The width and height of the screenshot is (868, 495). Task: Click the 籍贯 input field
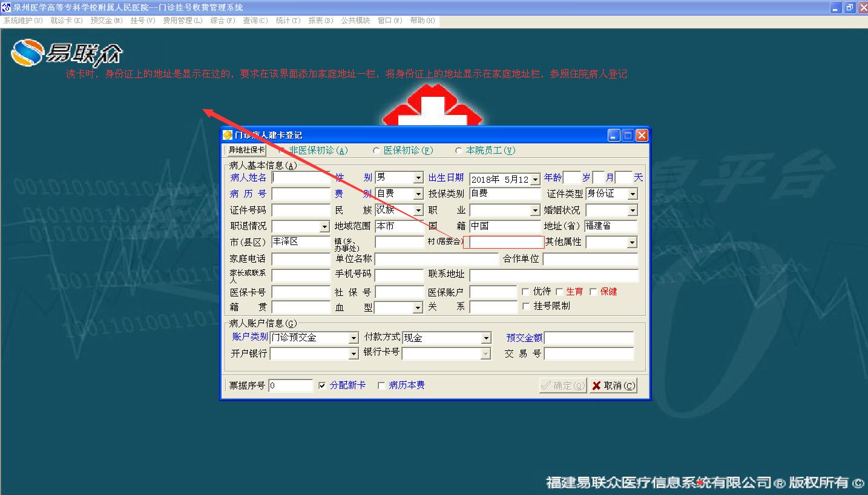pos(301,307)
